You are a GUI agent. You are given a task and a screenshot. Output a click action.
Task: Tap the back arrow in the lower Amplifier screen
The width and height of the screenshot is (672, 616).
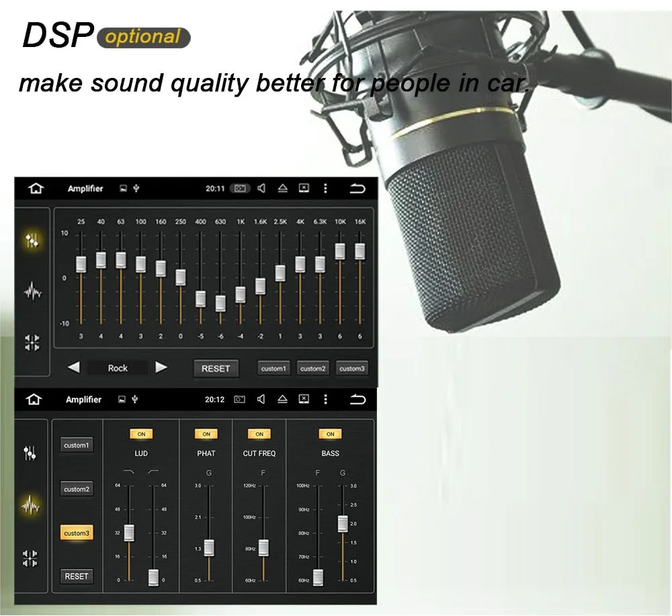point(358,399)
